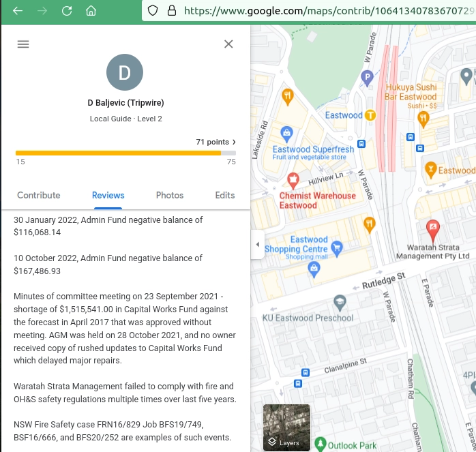The image size is (476, 452).
Task: Click the shopping bag pin below Eastwood Shopping Centre
Action: [314, 269]
